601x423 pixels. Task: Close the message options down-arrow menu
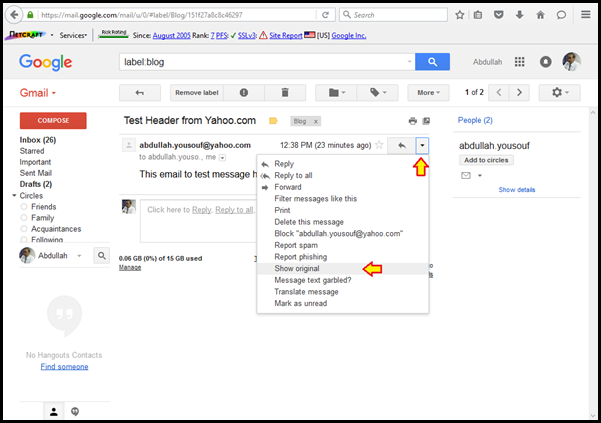422,146
